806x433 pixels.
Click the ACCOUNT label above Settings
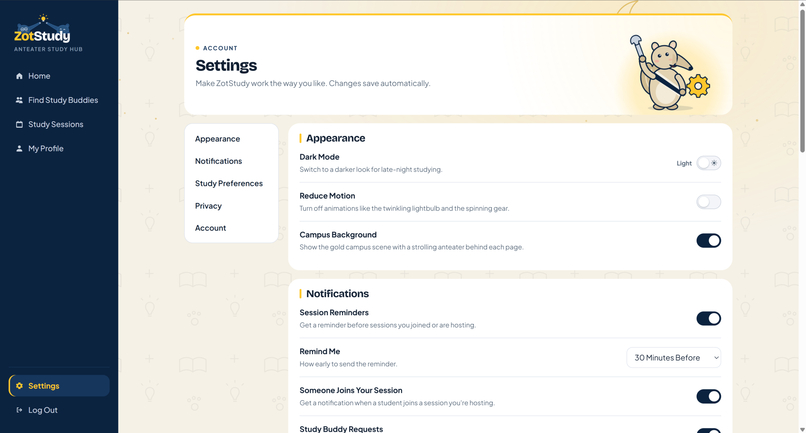click(x=220, y=48)
